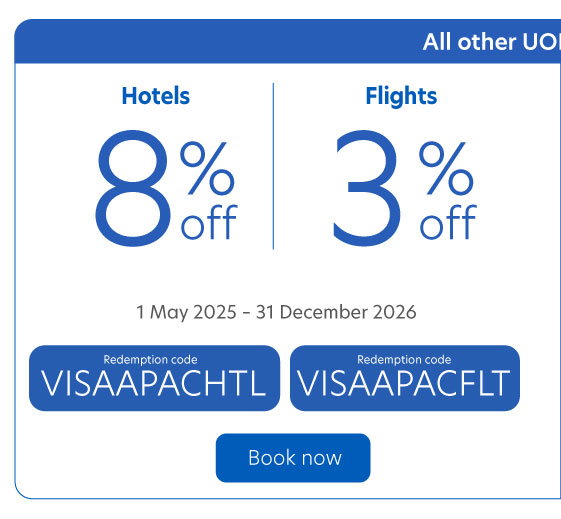The image size is (561, 519).
Task: Click the All other UO banner title
Action: (x=492, y=42)
